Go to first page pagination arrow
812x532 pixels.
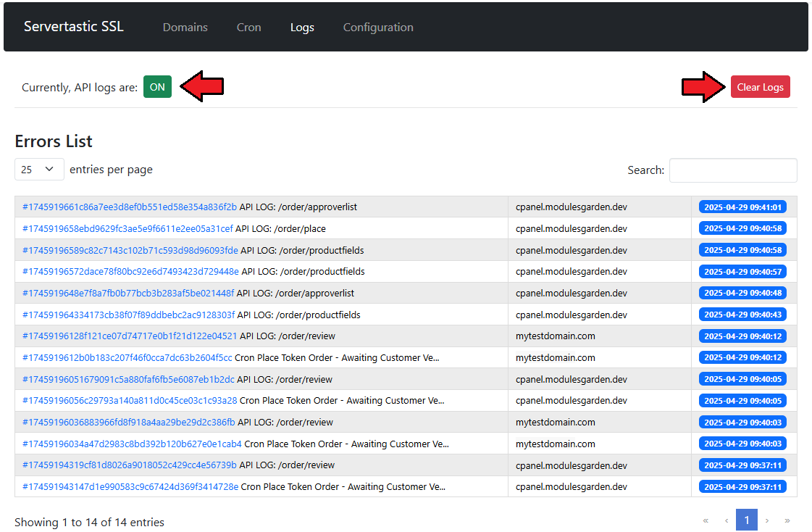(706, 520)
